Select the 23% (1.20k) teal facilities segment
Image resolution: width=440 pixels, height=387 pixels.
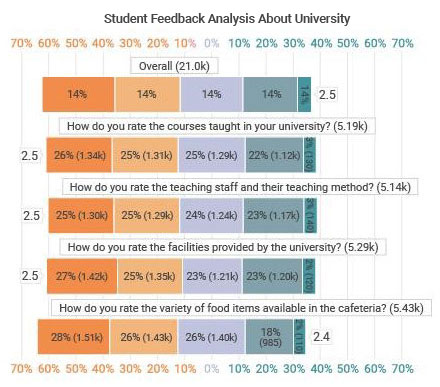click(x=272, y=276)
